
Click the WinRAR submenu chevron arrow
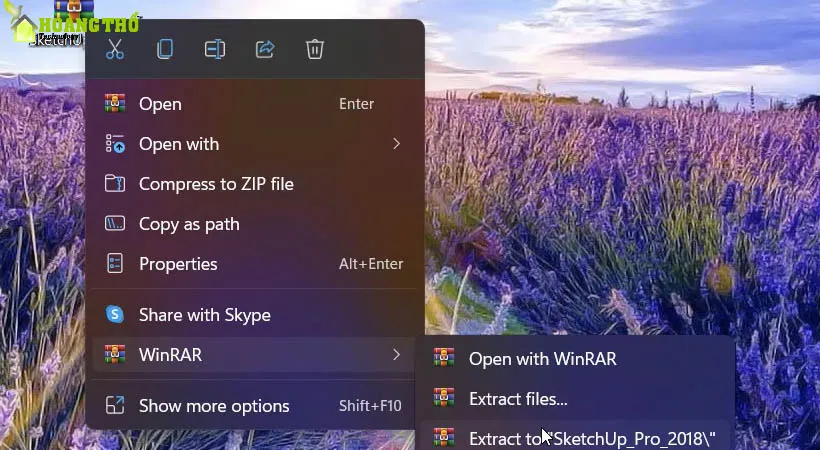[396, 355]
